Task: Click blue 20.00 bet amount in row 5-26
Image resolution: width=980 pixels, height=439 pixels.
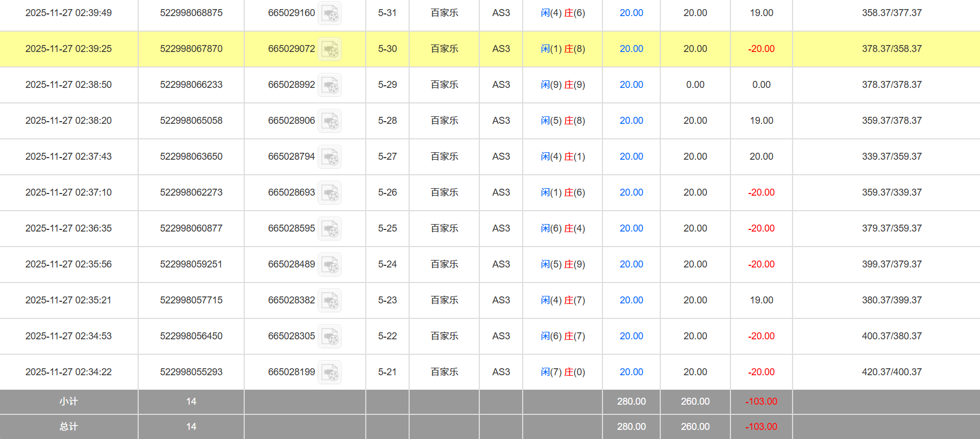Action: pyautogui.click(x=631, y=192)
